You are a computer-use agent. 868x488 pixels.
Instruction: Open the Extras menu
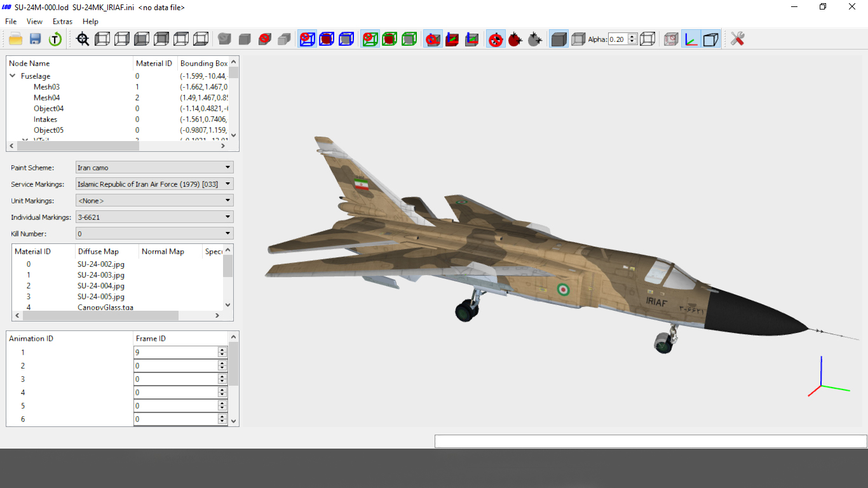pyautogui.click(x=62, y=22)
